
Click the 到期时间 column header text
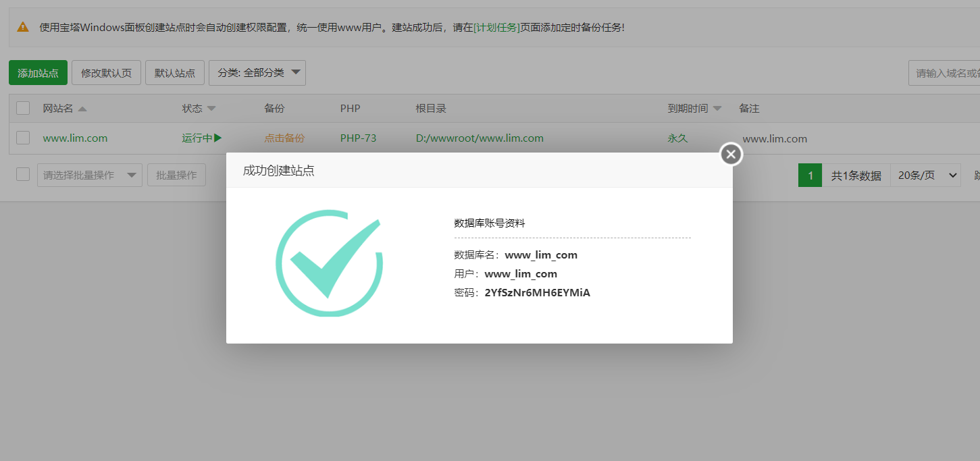688,108
